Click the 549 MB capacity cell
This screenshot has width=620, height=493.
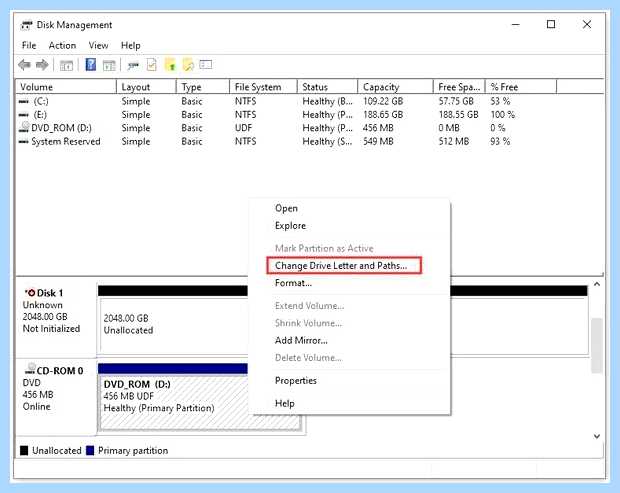[x=378, y=142]
